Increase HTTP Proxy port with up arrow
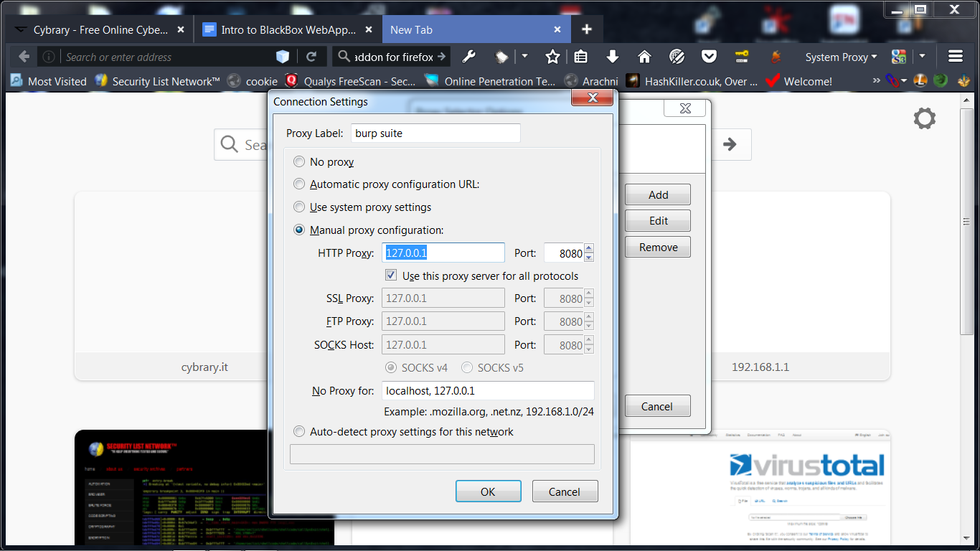The height and width of the screenshot is (551, 980). point(589,248)
